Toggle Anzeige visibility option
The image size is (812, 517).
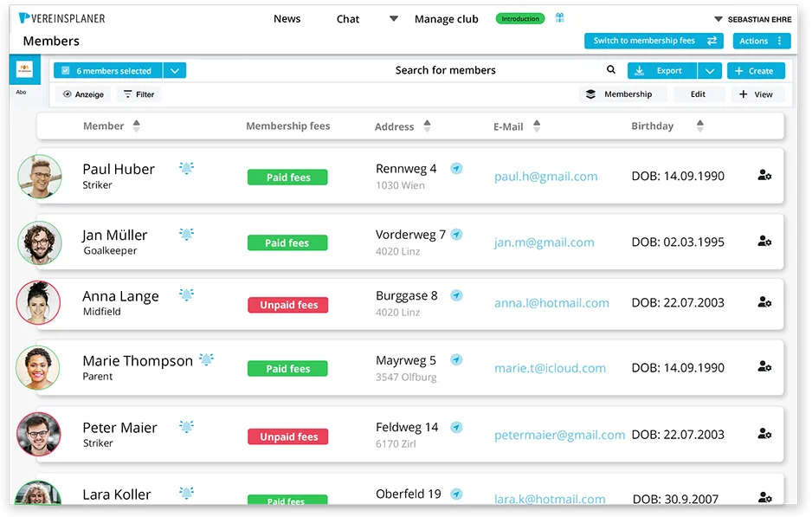pyautogui.click(x=83, y=94)
